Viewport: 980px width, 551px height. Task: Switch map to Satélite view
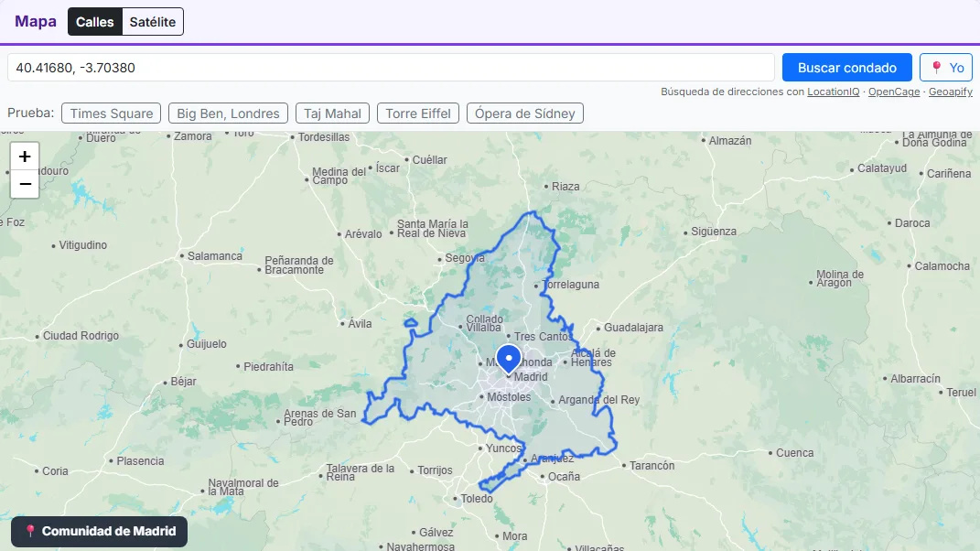coord(153,22)
